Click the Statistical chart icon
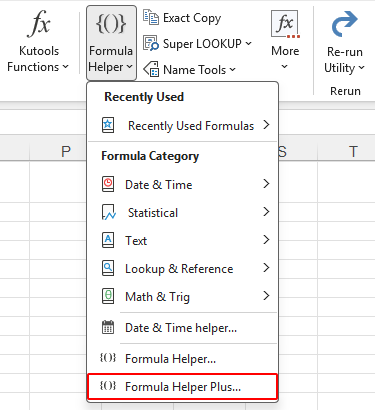 (109, 212)
